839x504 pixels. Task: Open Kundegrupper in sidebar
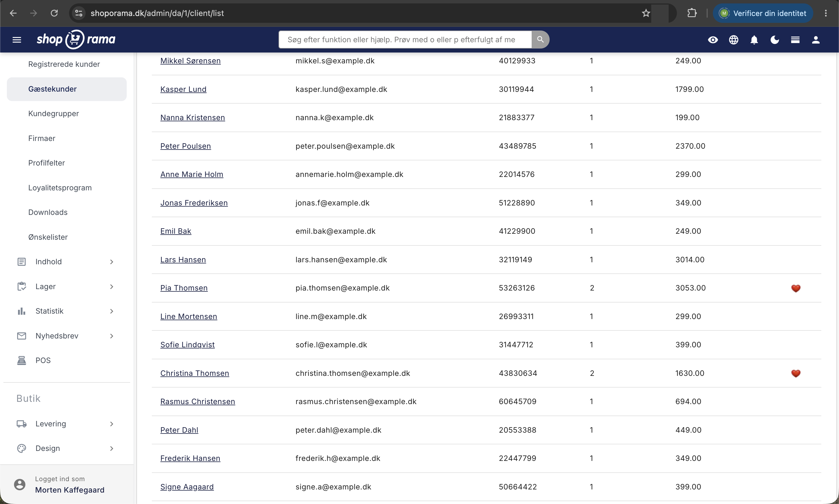[53, 113]
